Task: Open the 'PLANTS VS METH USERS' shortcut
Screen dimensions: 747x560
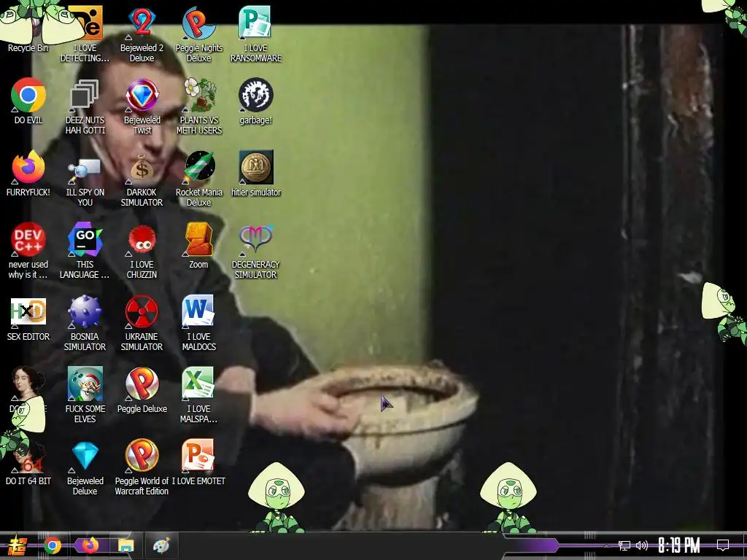Action: [x=199, y=106]
